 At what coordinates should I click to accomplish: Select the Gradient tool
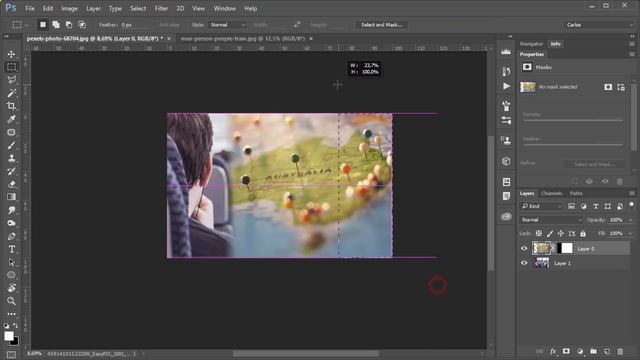[11, 197]
